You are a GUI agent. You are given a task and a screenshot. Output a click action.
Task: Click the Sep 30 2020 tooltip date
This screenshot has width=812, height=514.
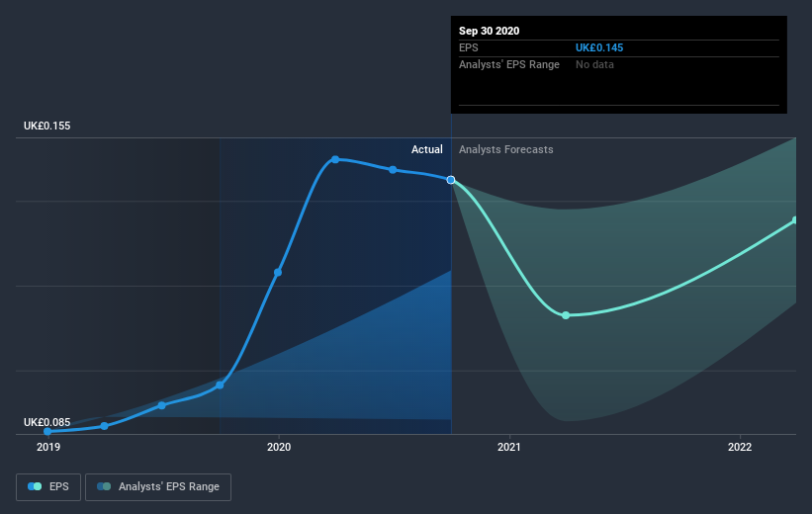489,31
